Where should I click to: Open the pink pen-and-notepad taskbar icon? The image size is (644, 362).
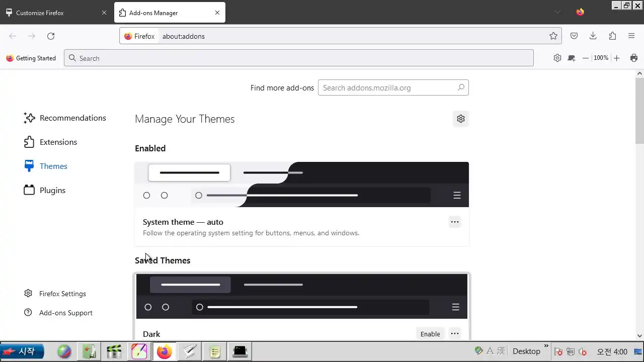(x=139, y=351)
